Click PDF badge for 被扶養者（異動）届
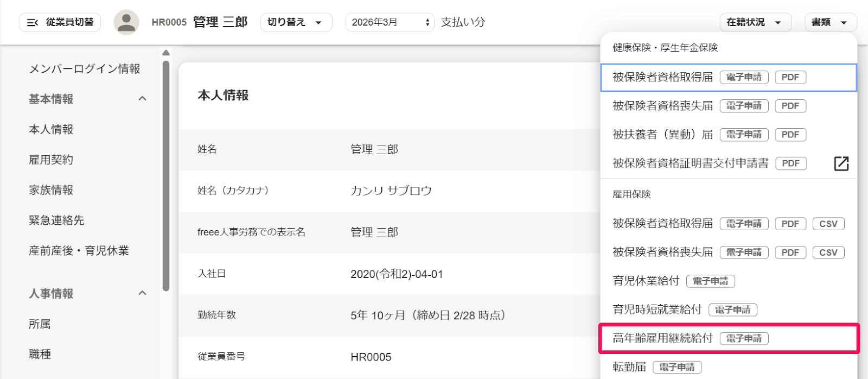 (790, 135)
